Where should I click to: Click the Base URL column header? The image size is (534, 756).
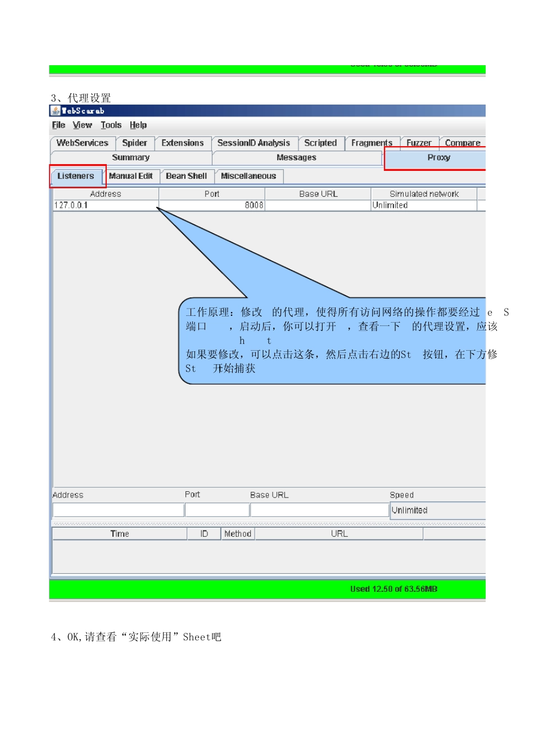click(318, 194)
